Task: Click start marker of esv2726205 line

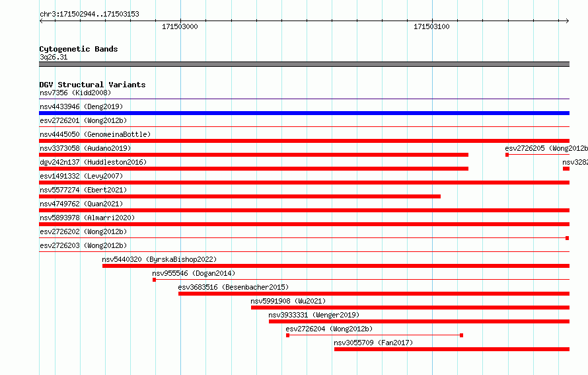Action: point(507,155)
